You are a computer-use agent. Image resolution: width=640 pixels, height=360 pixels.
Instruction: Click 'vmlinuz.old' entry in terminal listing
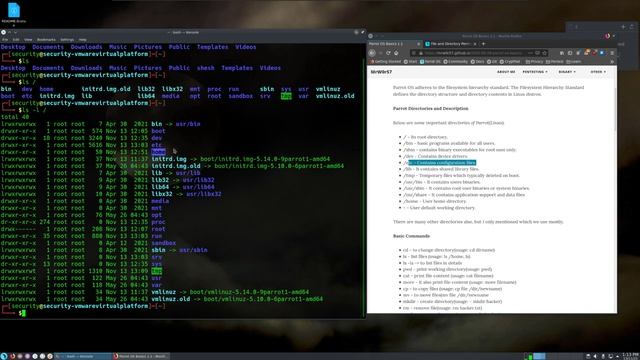click(x=171, y=299)
